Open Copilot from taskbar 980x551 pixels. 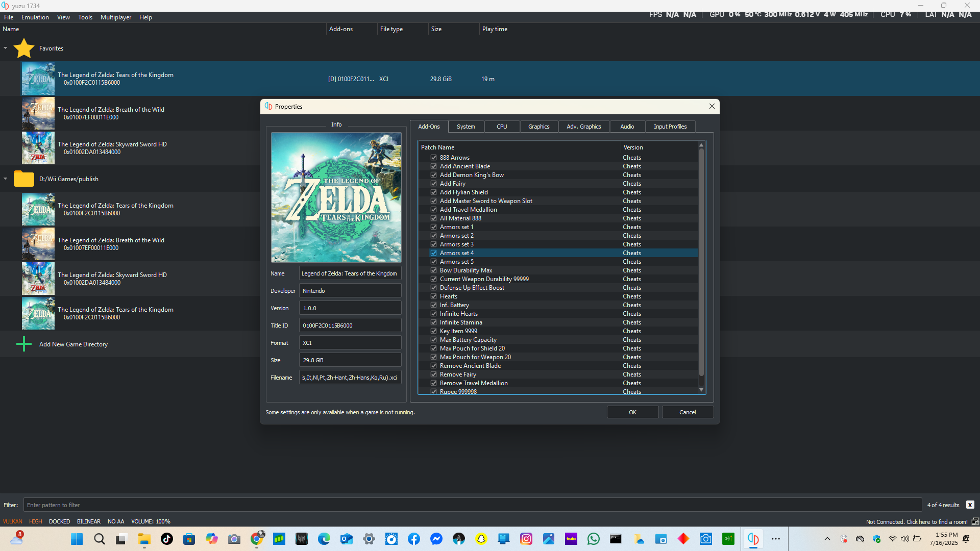coord(212,539)
